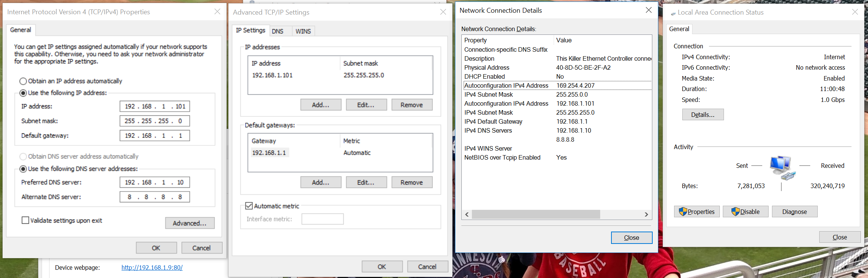Screen dimensions: 868x278
Task: Click the IP address field 192.168.1.101
Action: pos(155,106)
